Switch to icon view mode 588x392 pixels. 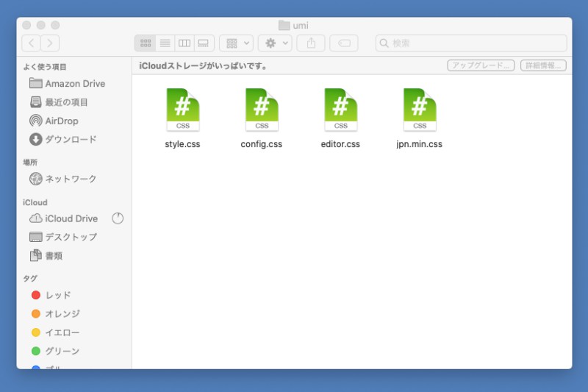coord(145,43)
